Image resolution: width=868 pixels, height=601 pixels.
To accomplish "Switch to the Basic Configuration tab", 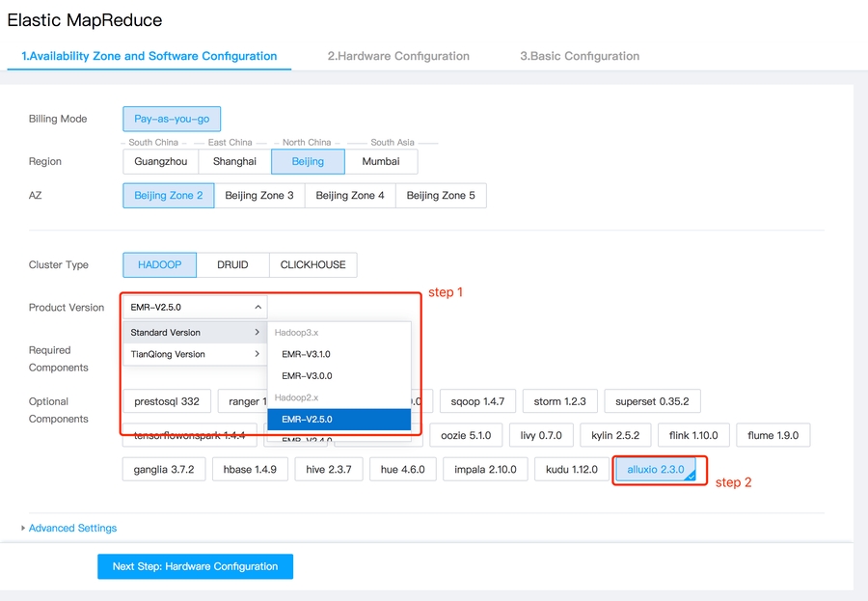I will pyautogui.click(x=580, y=56).
